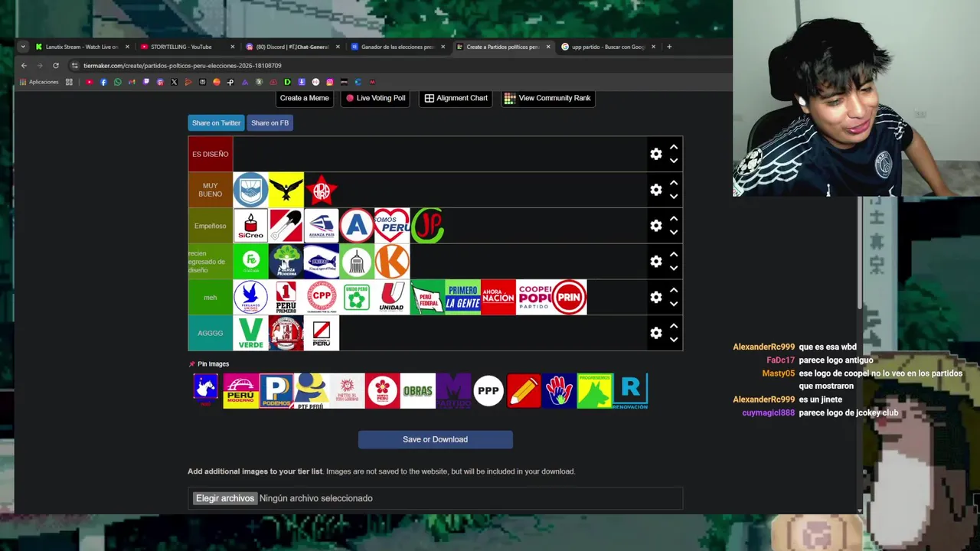Move ES DISEÑO tier up
This screenshot has height=551, width=980.
coord(674,147)
